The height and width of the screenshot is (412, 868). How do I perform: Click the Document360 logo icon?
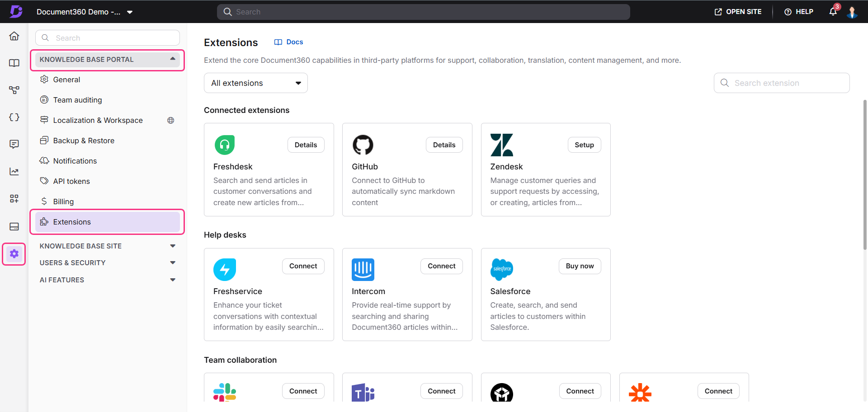coord(16,12)
